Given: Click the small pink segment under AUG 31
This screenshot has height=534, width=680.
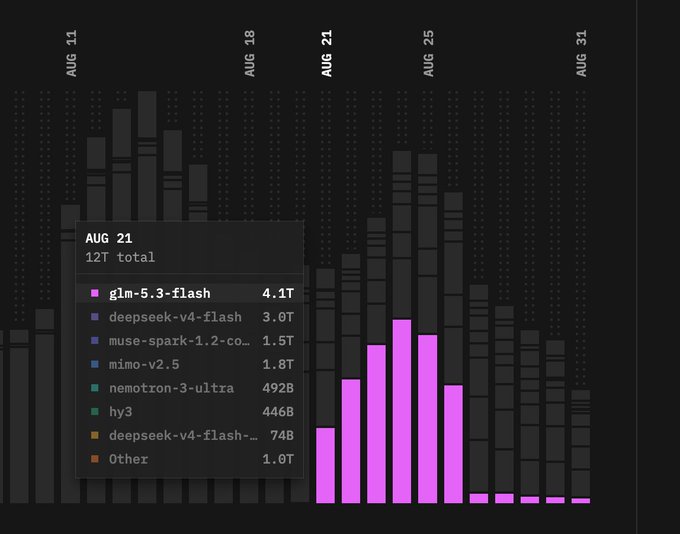Looking at the screenshot, I should pos(581,501).
